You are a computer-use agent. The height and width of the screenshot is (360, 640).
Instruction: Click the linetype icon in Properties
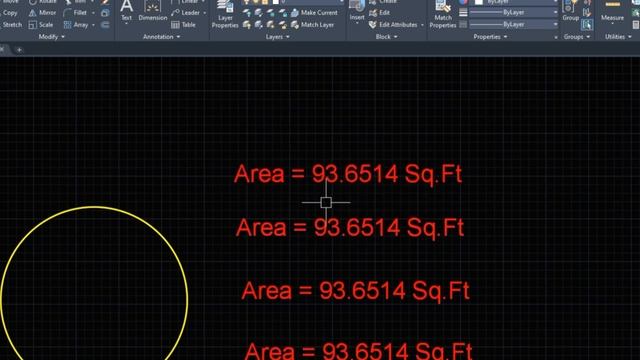(x=463, y=25)
